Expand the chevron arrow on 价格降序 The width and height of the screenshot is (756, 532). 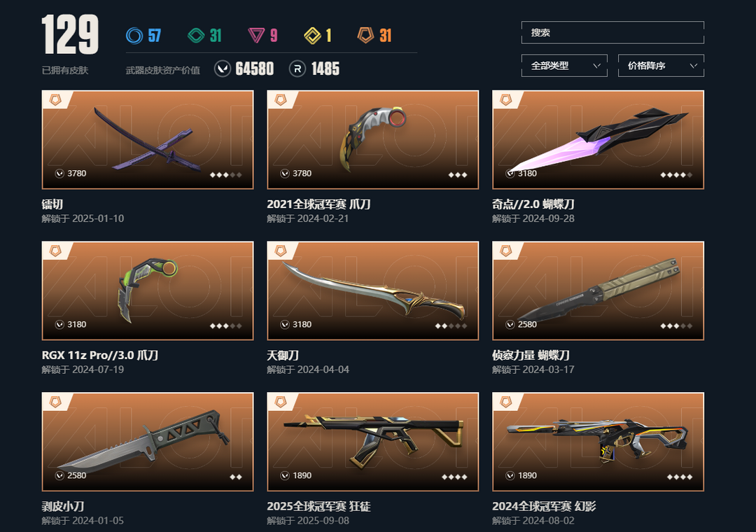point(693,66)
